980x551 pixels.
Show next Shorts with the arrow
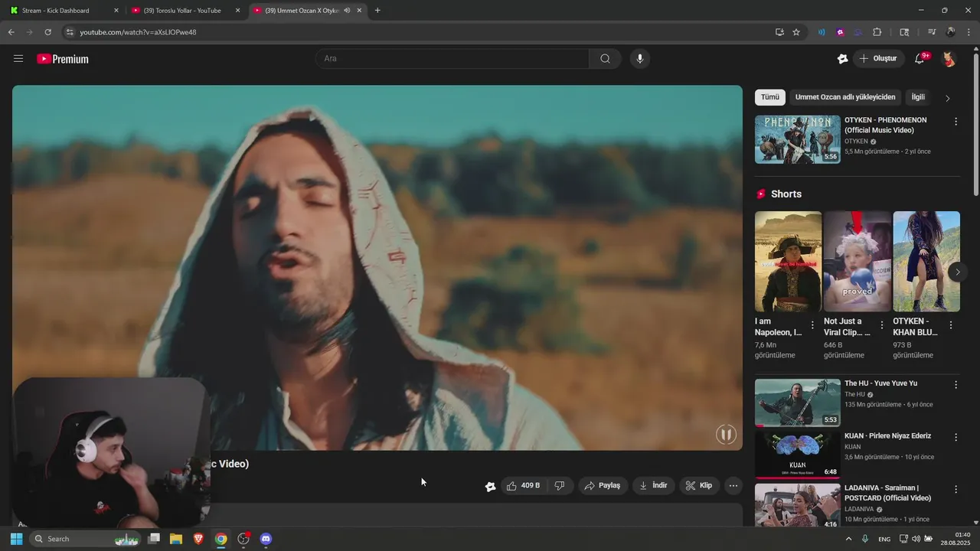click(x=957, y=272)
